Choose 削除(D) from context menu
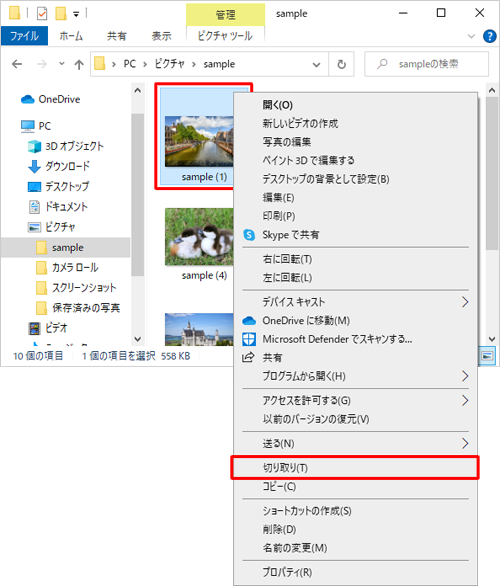This screenshot has width=500, height=586. (355, 530)
